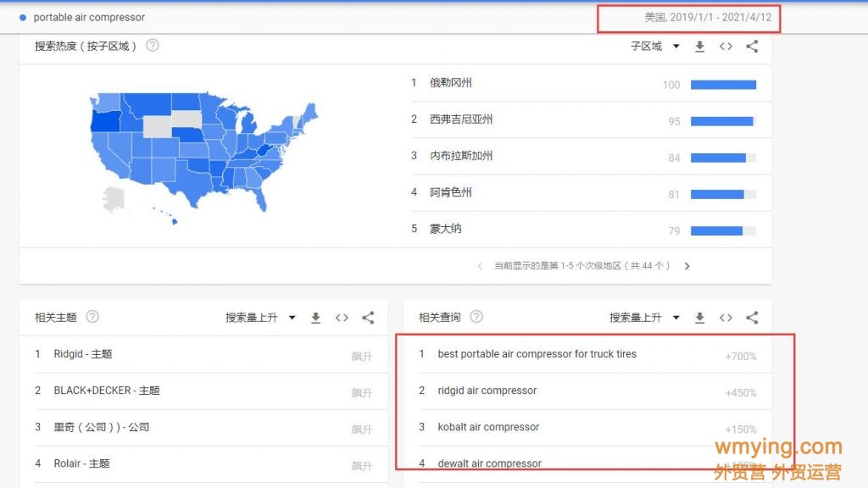Download the subregion interest data
This screenshot has height=488, width=868.
point(699,47)
